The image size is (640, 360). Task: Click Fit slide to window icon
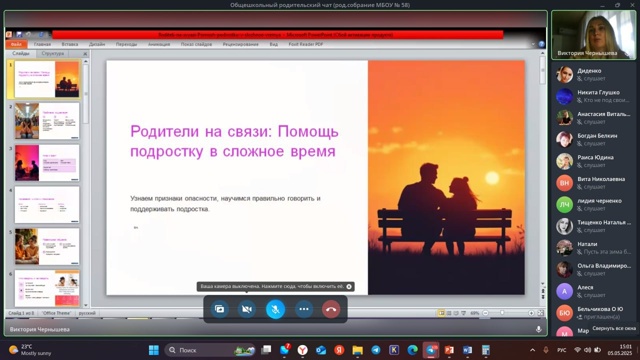(540, 313)
